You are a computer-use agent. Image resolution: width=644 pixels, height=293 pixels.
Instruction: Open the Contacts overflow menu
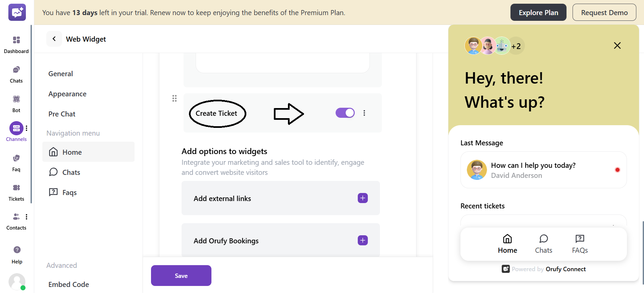27,216
